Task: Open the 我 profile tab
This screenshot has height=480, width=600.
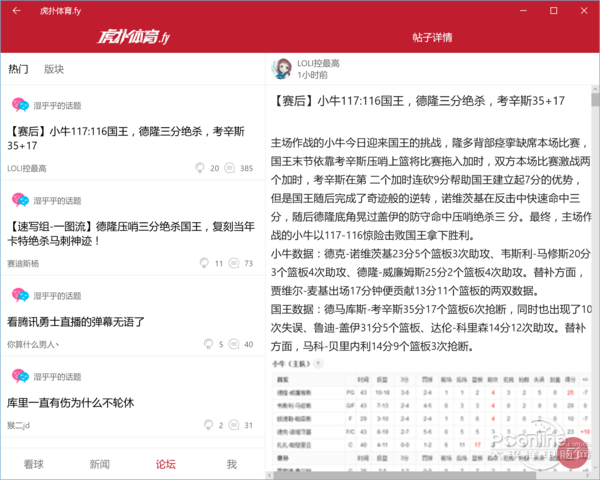Action: pos(231,464)
